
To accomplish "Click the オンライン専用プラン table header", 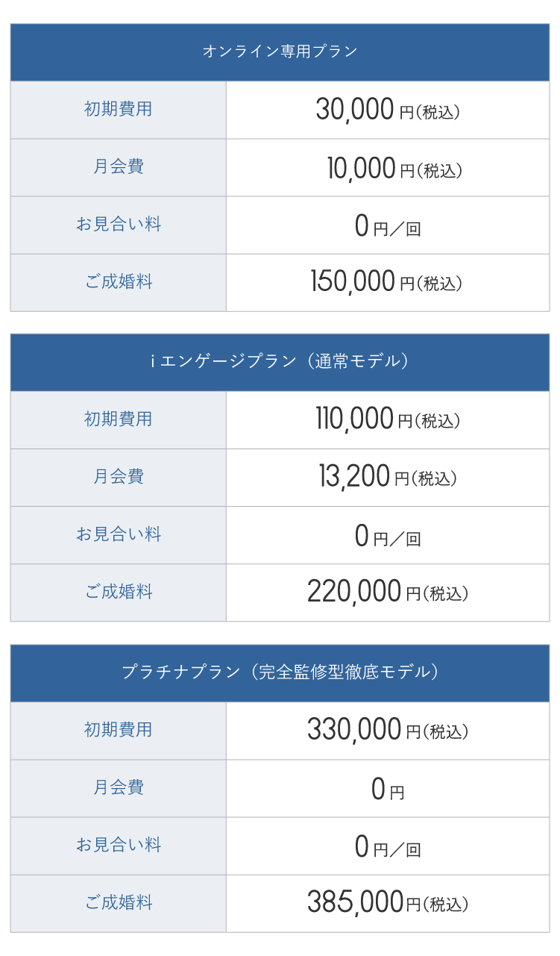I will pyautogui.click(x=280, y=51).
